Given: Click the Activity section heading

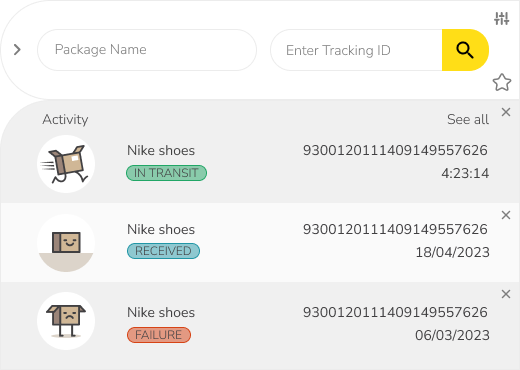Looking at the screenshot, I should pyautogui.click(x=65, y=120).
